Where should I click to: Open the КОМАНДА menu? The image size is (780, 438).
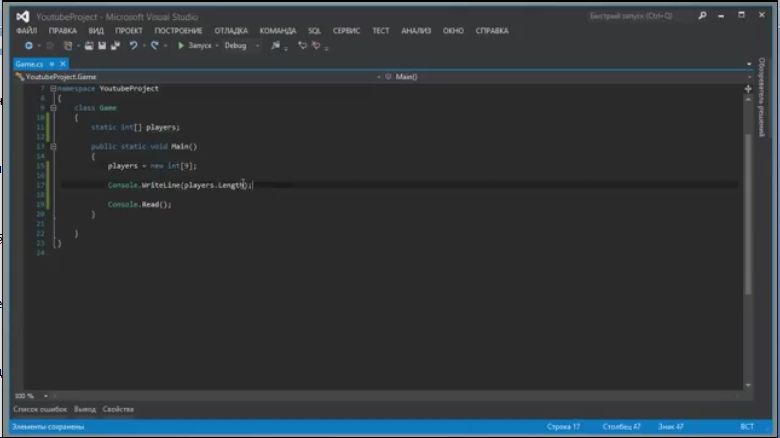(x=278, y=31)
